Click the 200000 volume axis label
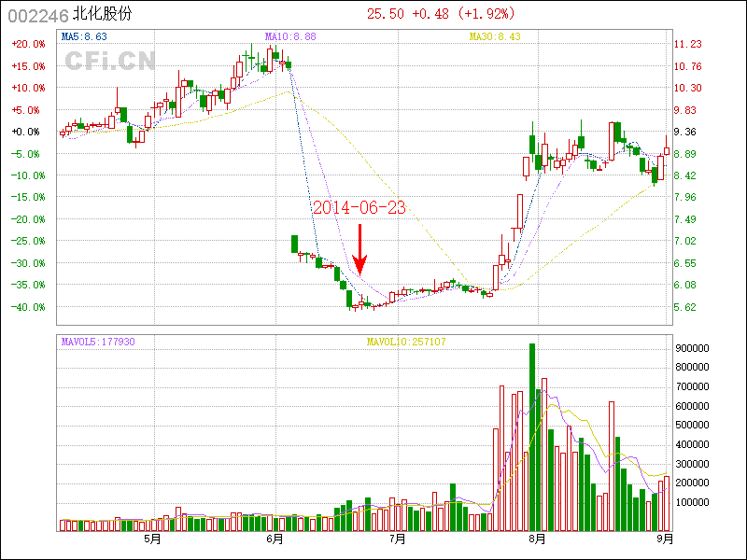Screen dimensions: 747x560 692,483
